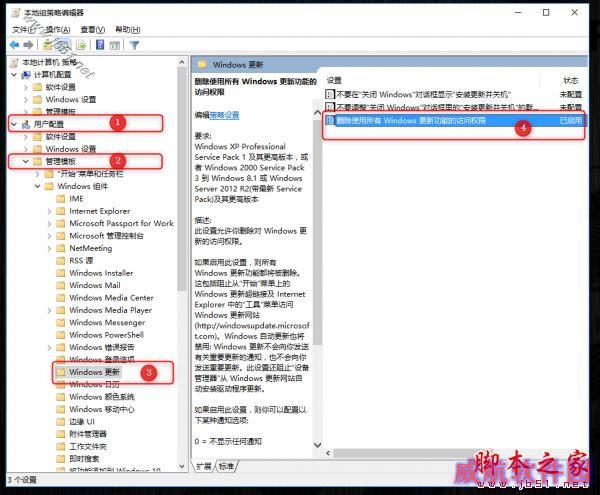Switch to the 标准 tab
This screenshot has width=600, height=495.
[226, 466]
